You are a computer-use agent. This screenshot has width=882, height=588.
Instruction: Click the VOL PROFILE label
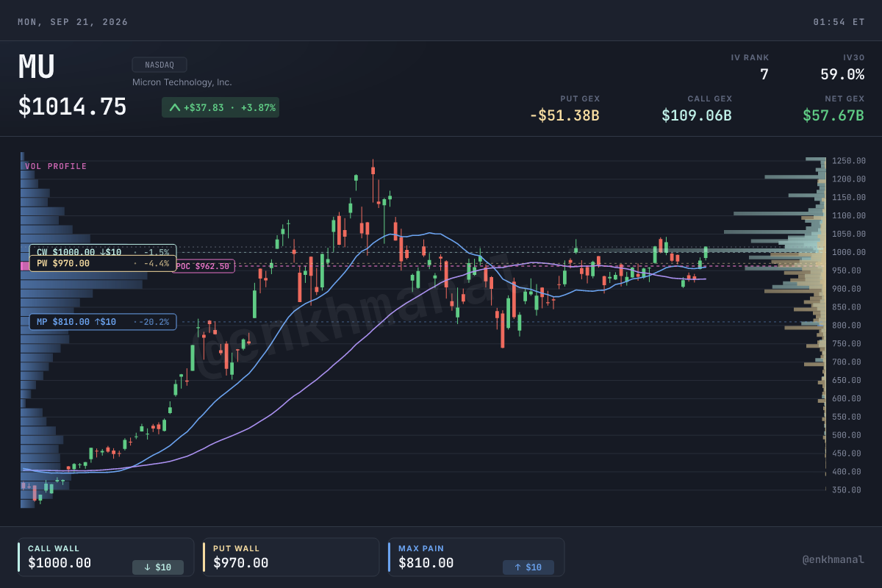(56, 166)
